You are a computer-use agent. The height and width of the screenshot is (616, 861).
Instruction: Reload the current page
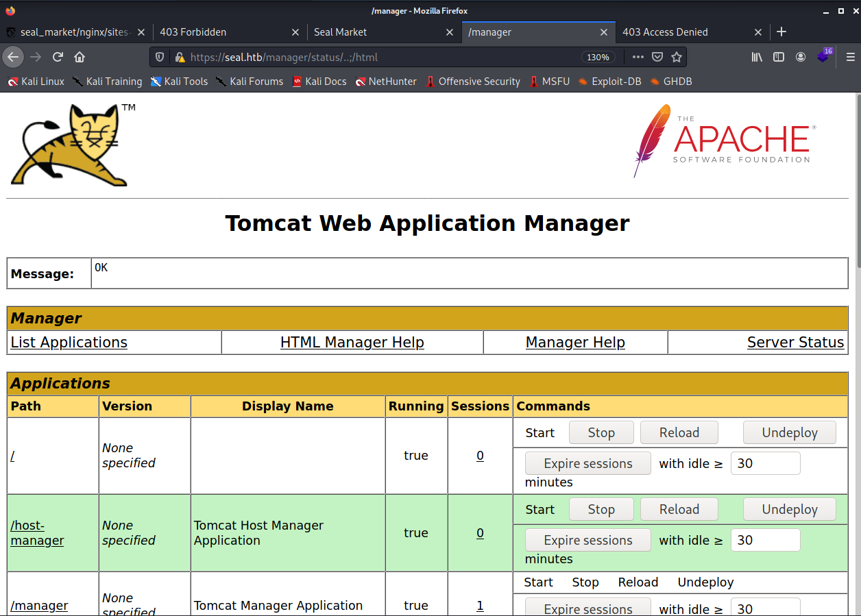coord(58,57)
